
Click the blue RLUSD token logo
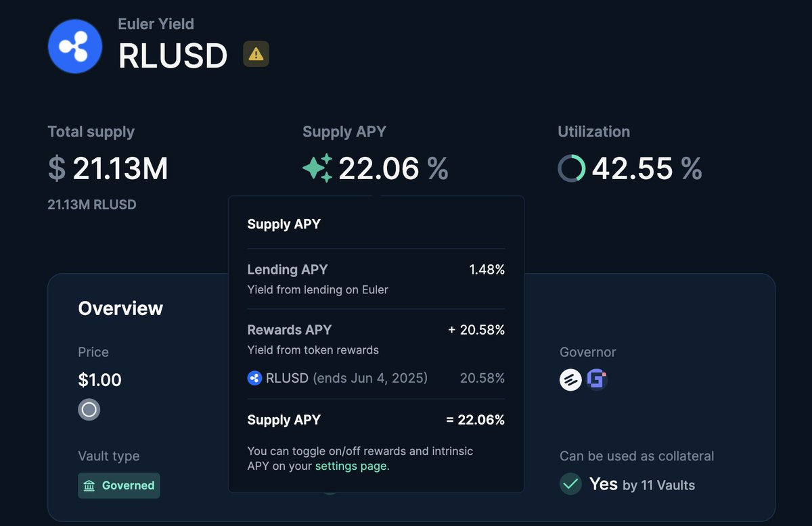[x=75, y=46]
